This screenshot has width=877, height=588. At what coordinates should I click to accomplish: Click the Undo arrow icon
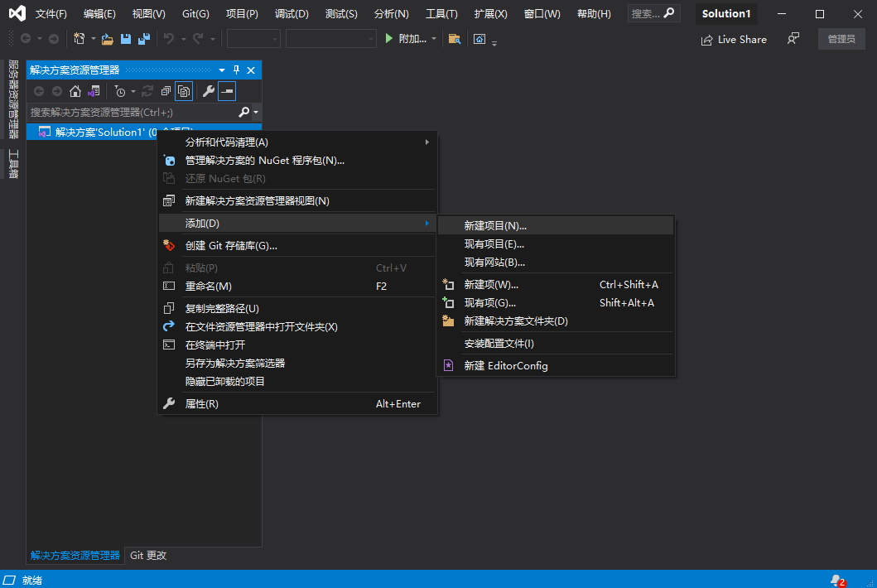click(168, 39)
